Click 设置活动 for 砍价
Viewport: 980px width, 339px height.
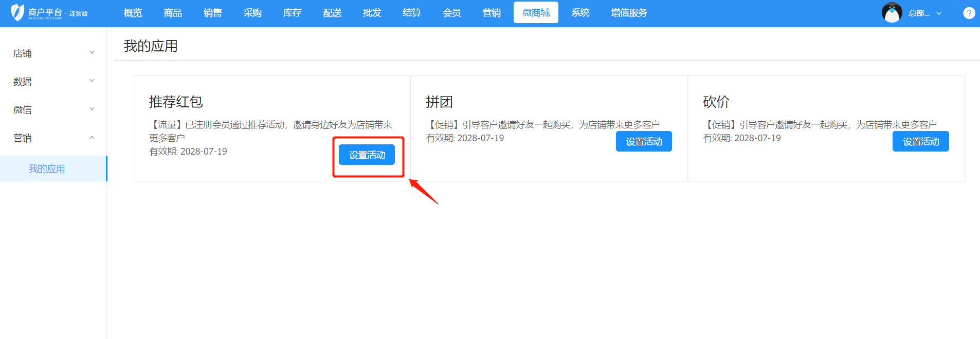click(920, 142)
